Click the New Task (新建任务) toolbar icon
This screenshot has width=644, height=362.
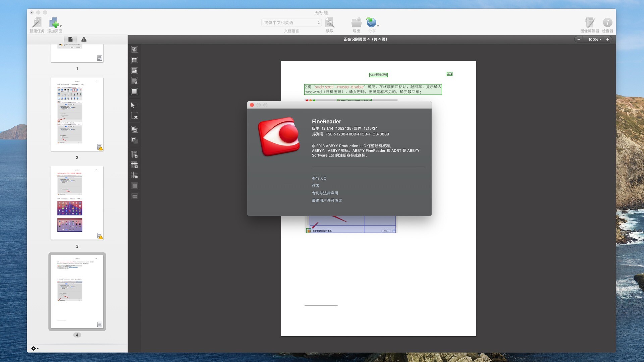(37, 23)
